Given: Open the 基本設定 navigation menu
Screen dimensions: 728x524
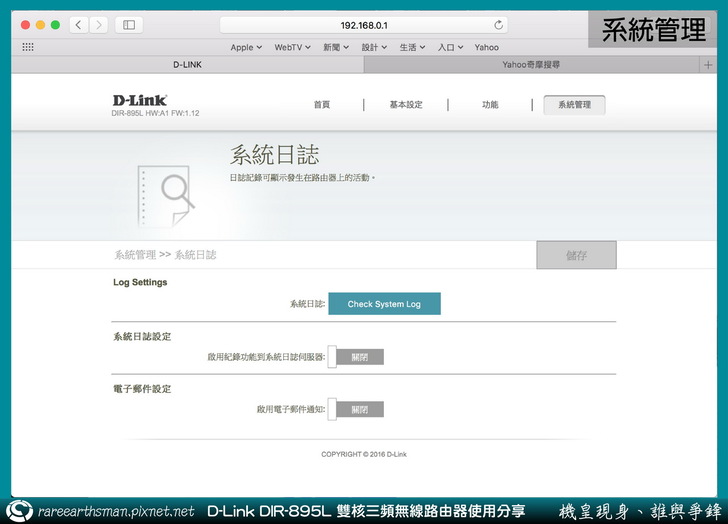Looking at the screenshot, I should click(406, 105).
